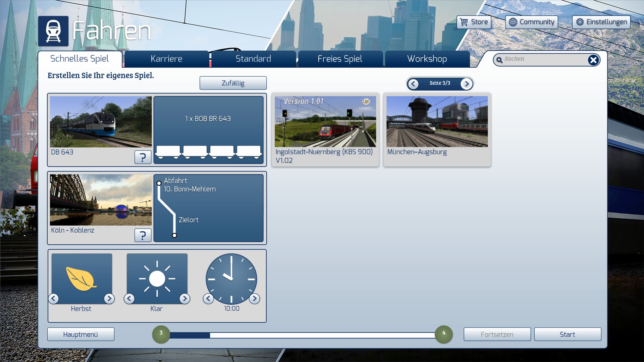Switch to the previous season before Herbst

[x=54, y=298]
